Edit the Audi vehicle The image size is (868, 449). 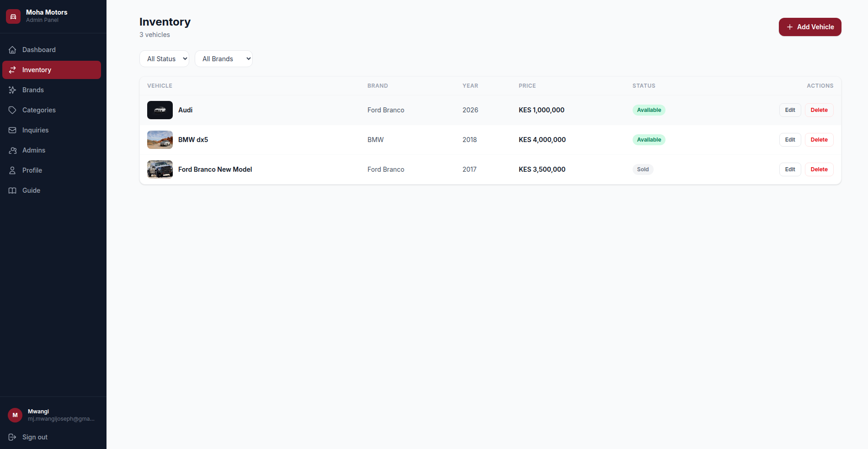point(790,110)
